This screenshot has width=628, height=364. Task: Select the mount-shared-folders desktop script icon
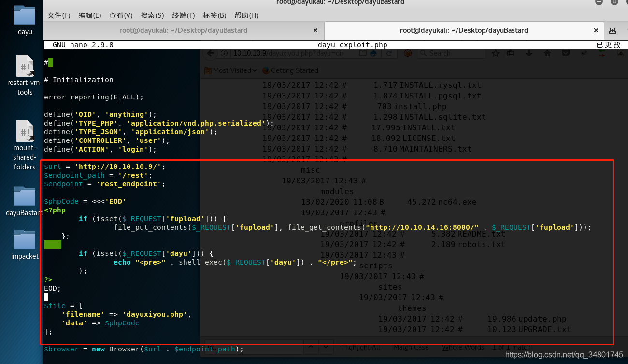25,131
